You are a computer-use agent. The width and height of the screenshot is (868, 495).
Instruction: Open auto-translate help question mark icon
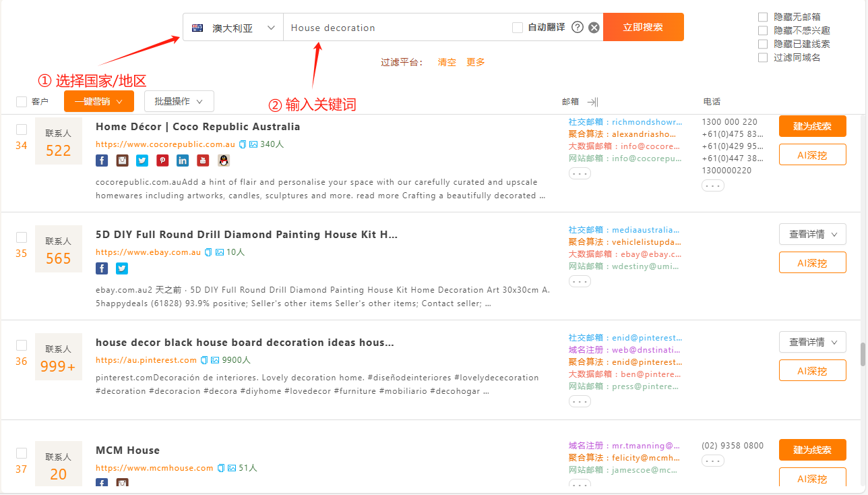pos(578,28)
